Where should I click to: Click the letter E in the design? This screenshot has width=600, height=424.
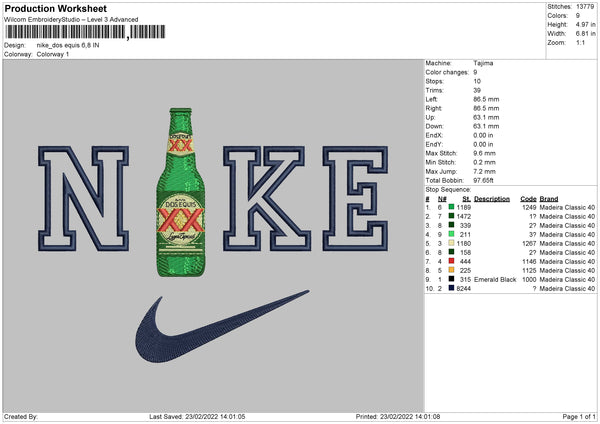[355, 198]
